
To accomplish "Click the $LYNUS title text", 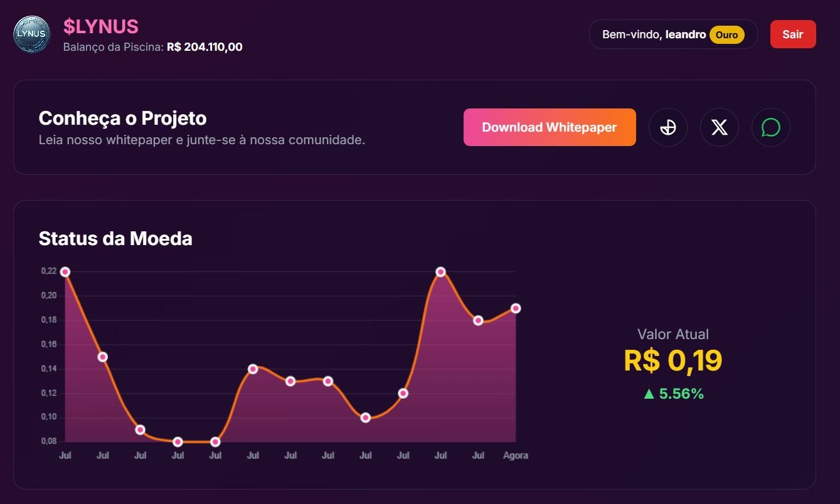I will [x=101, y=26].
